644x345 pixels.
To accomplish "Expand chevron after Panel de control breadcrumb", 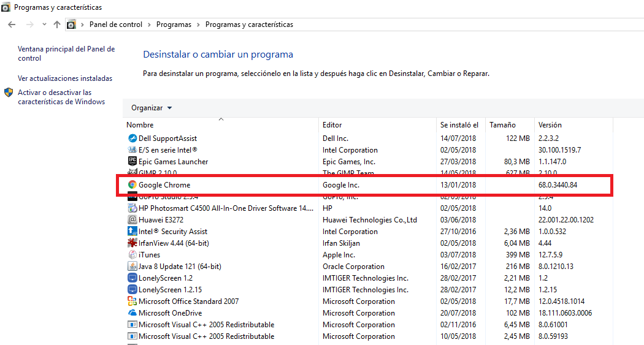I will coord(149,25).
